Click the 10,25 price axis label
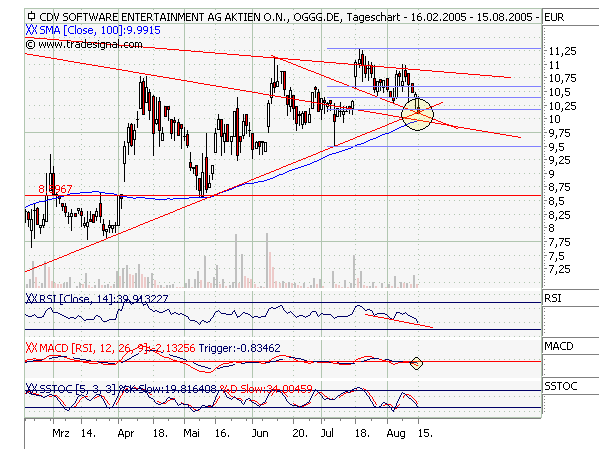The image size is (600, 450). [562, 106]
